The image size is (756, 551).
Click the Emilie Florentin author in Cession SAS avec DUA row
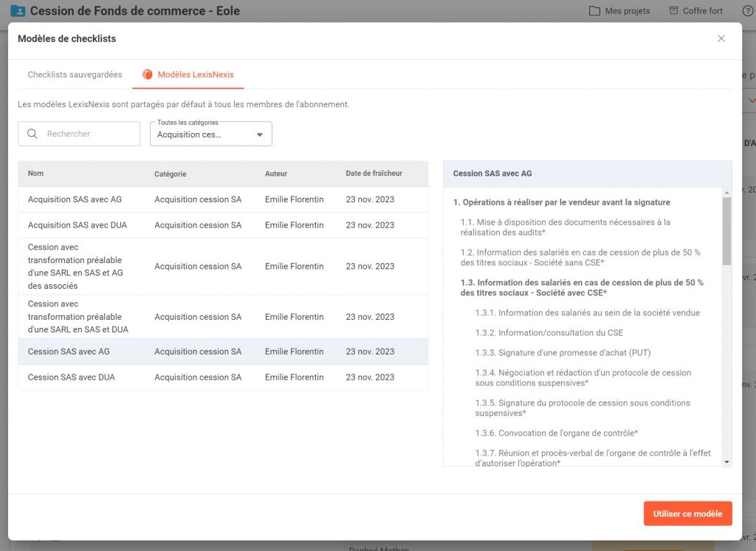[294, 377]
